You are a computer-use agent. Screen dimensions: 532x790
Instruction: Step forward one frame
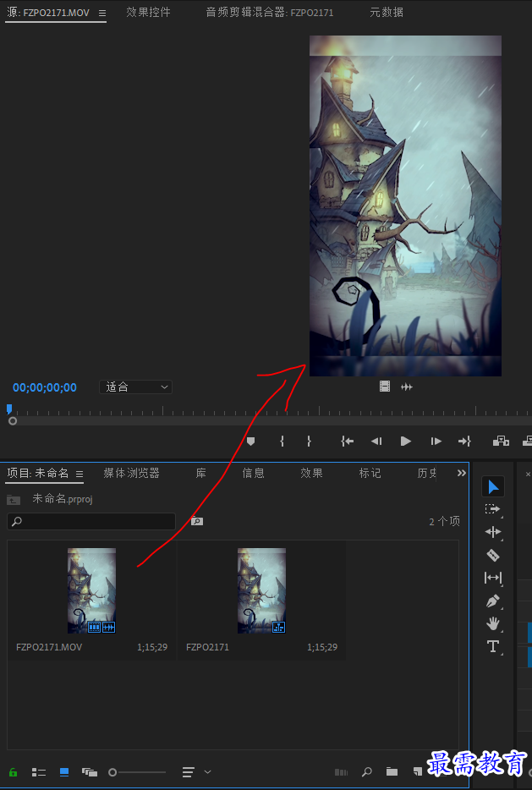(x=436, y=442)
